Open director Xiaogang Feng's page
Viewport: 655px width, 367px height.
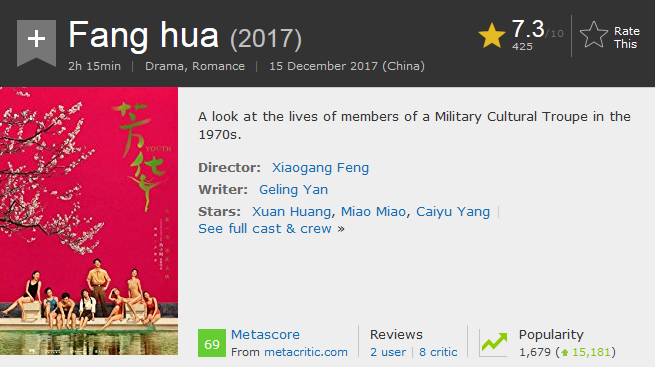click(x=320, y=168)
